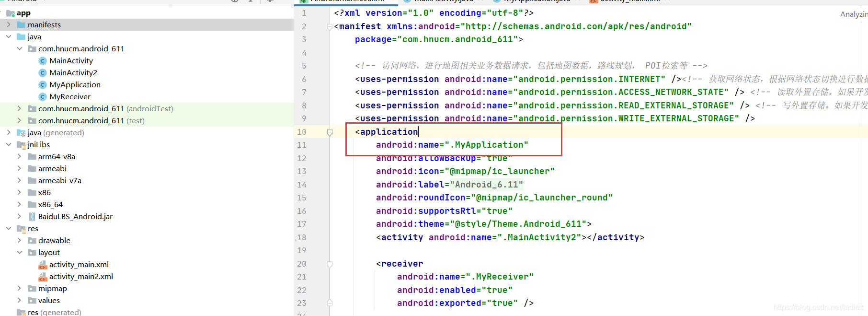Click the .MainActivity2 activity name
This screenshot has width=868, height=316.
click(x=539, y=237)
